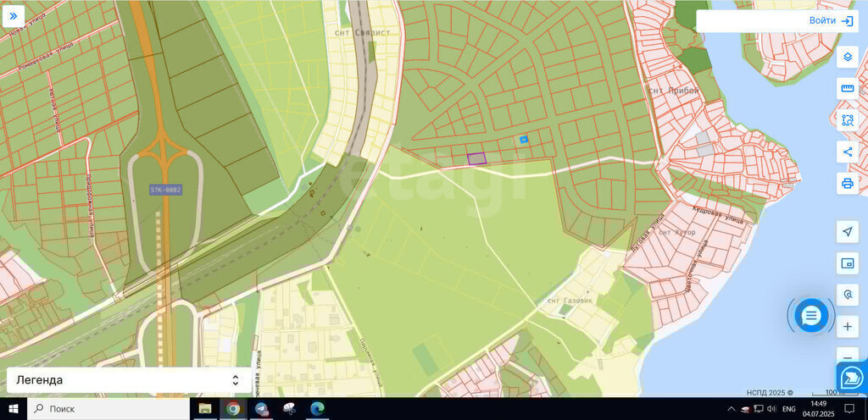Open the map layers panel

(x=847, y=57)
